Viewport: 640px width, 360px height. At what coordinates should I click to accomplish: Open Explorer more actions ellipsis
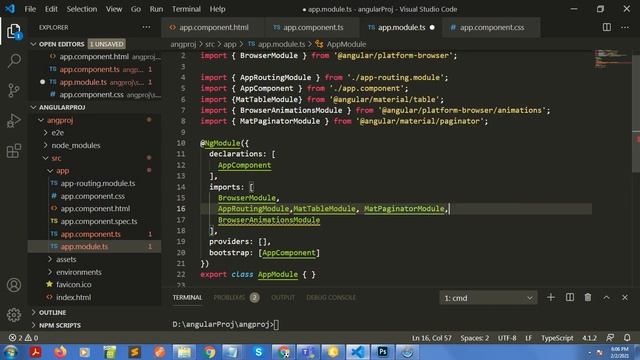(146, 27)
